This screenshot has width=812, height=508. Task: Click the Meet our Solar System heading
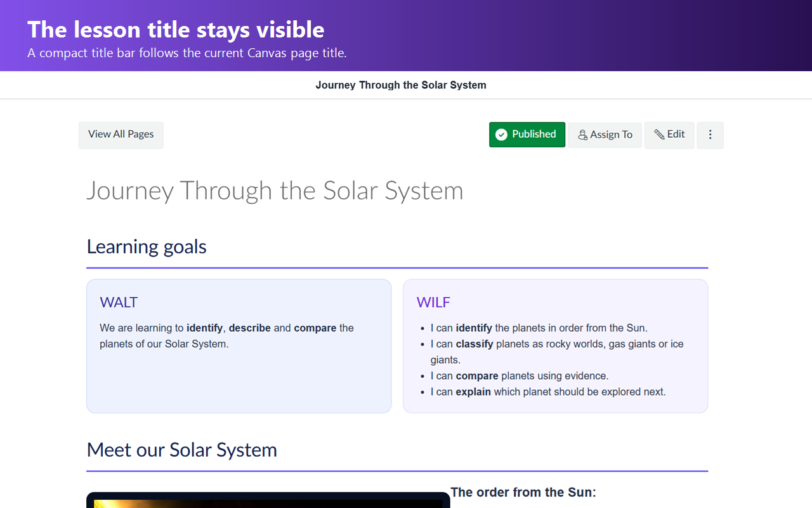tap(181, 450)
